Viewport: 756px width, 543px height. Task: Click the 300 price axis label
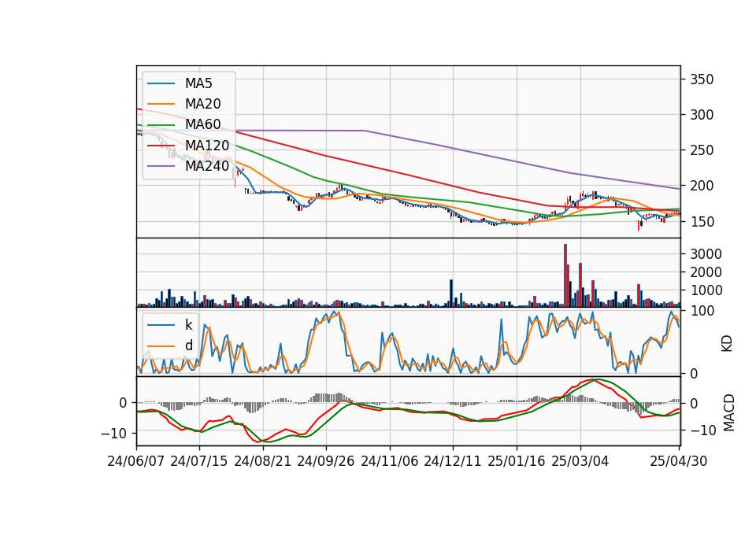coord(702,115)
